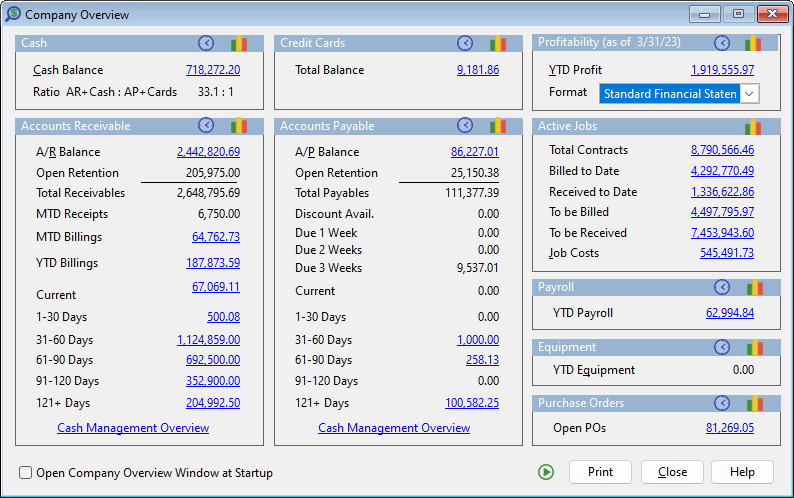Viewport: 794px width, 498px height.
Task: Click Total Payables value 111,377.39
Action: tap(472, 193)
